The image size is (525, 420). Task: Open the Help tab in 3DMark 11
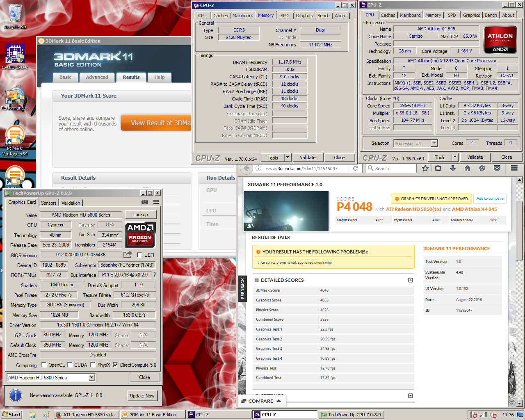tap(160, 77)
